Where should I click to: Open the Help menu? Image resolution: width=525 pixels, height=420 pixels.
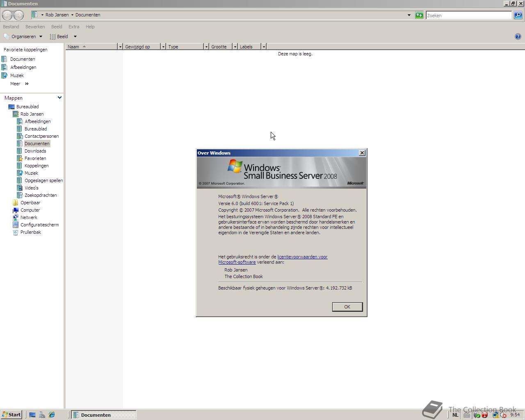(90, 27)
